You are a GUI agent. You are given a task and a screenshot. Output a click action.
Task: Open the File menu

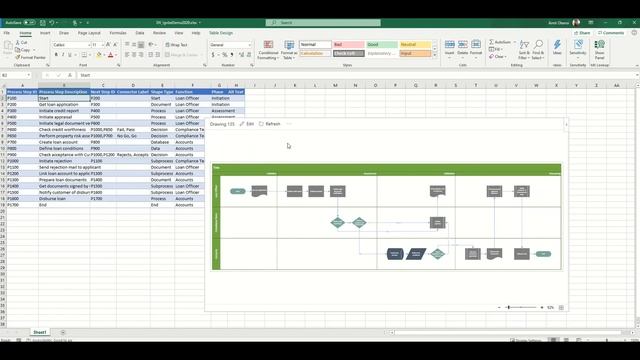(7, 33)
